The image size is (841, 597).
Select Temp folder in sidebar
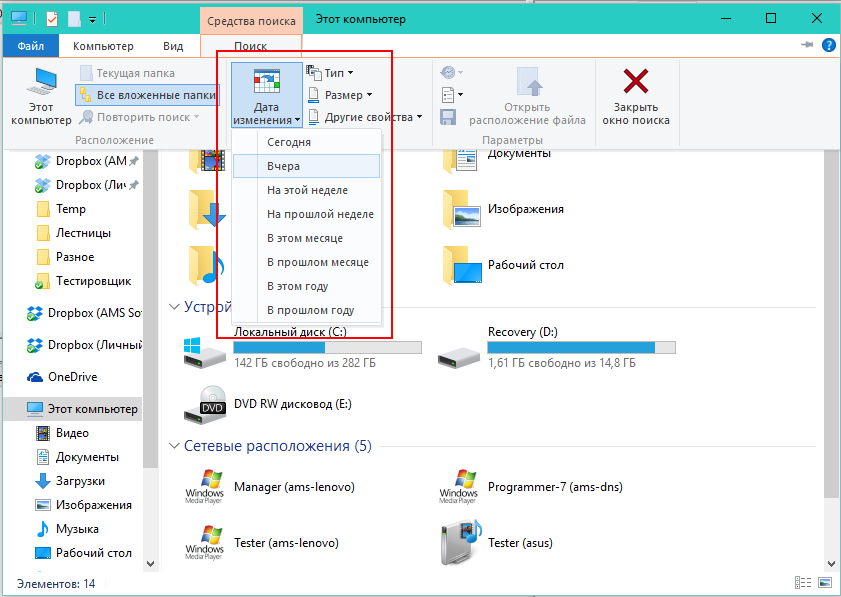(x=61, y=209)
